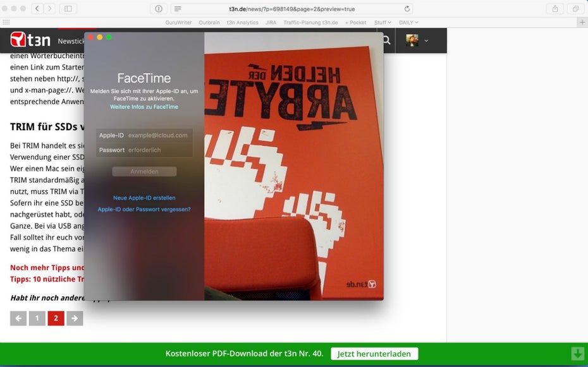Select page 2 in pagination

[56, 318]
